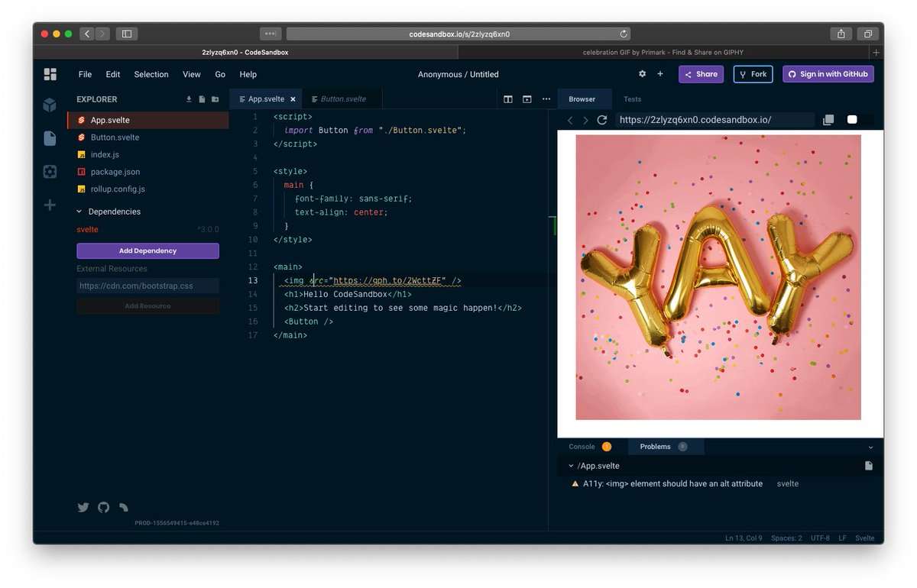
Task: Export the sandbox using the download icon
Action: click(187, 99)
